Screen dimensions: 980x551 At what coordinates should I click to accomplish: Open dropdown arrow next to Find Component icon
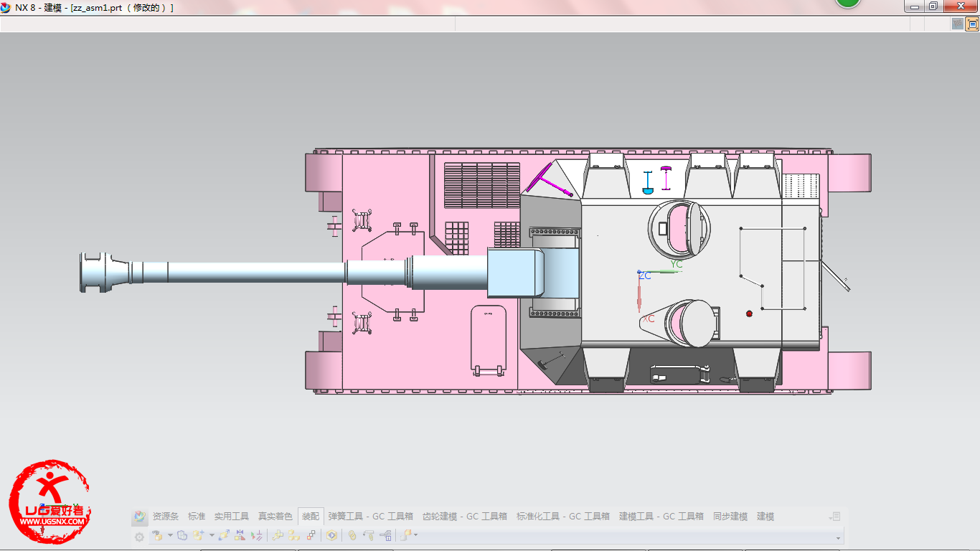point(170,535)
